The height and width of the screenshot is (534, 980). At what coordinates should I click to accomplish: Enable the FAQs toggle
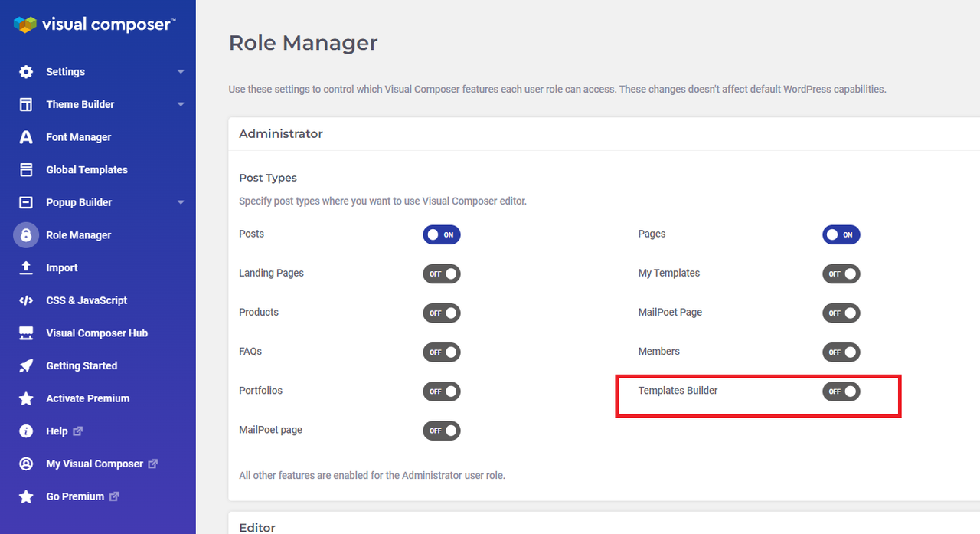point(442,352)
